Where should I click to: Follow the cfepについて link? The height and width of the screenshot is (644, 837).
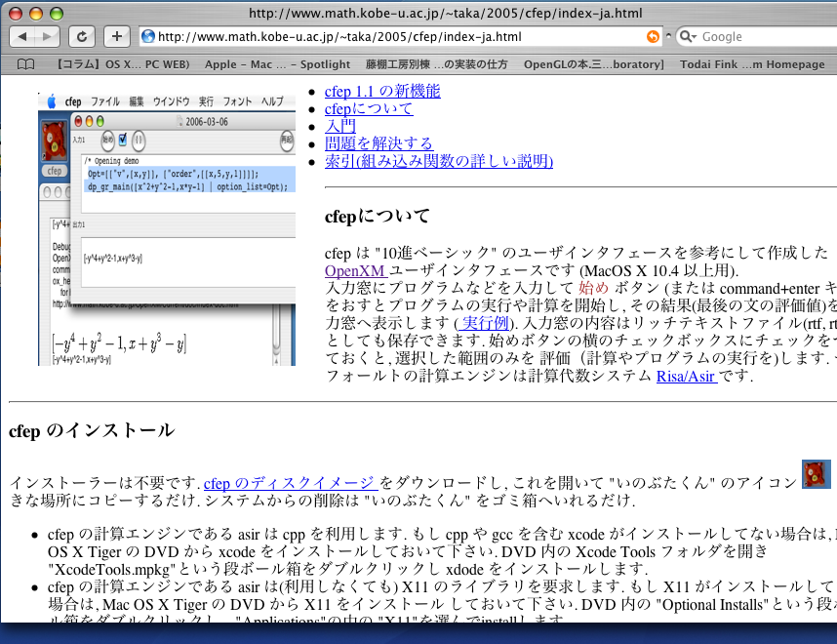(369, 109)
